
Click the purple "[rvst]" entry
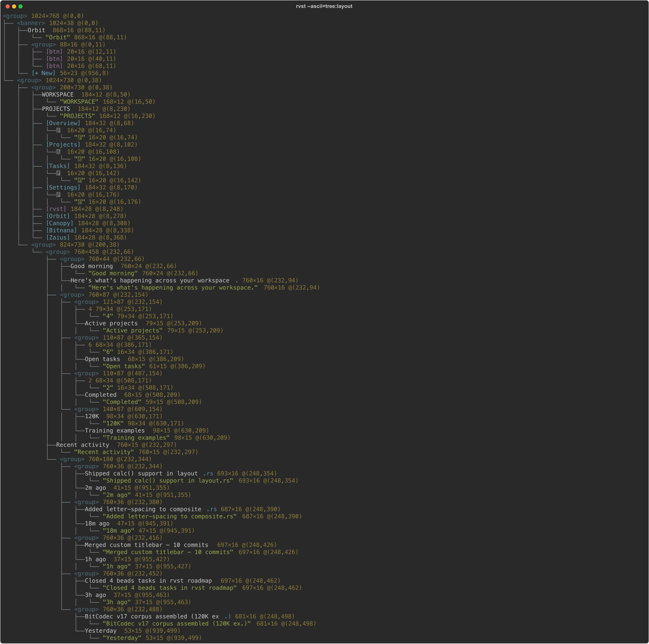[x=56, y=209]
